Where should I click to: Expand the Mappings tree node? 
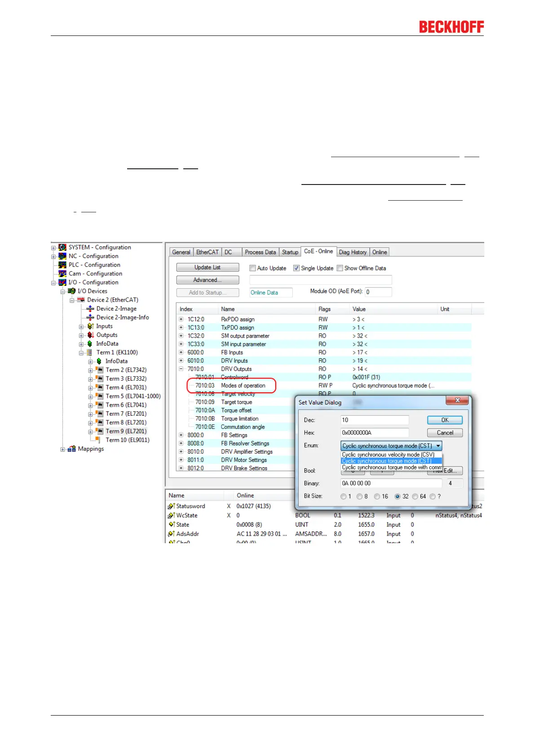pos(63,449)
